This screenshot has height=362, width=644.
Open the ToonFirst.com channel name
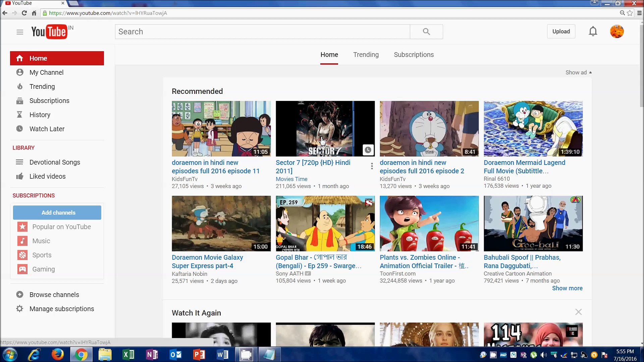coord(397,274)
